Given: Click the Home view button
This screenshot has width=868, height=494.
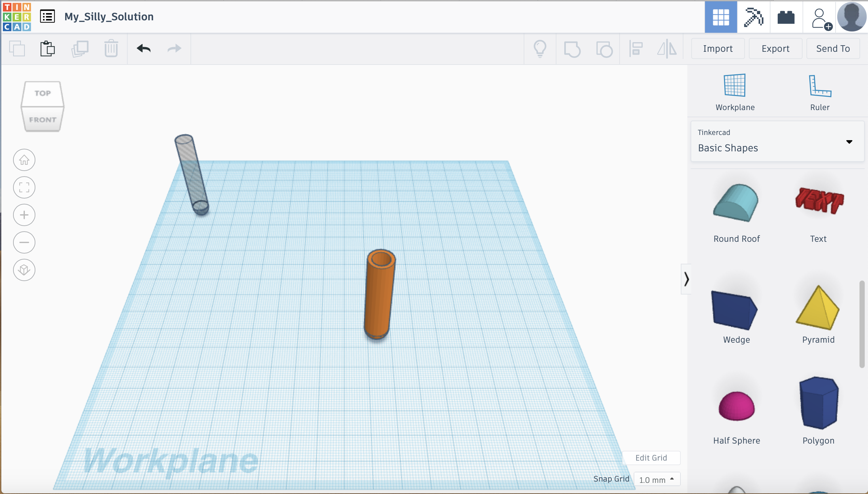Looking at the screenshot, I should (x=24, y=160).
